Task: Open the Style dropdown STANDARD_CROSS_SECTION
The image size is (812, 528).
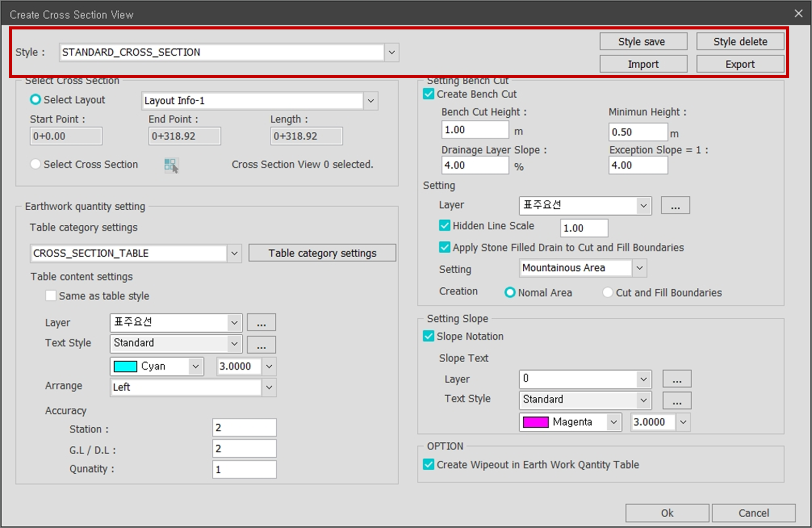Action: coord(392,52)
